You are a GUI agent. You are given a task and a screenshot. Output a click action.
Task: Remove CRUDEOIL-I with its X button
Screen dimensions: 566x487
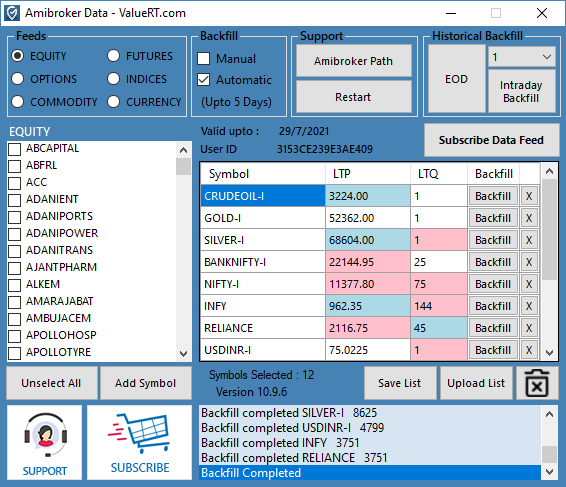click(529, 196)
